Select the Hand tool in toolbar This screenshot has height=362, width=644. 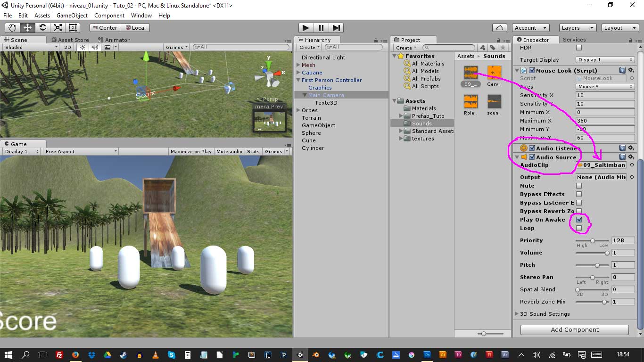tap(12, 28)
